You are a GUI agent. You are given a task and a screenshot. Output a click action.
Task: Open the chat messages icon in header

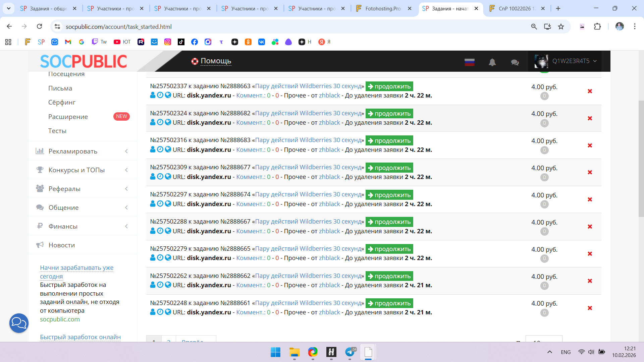(x=515, y=62)
